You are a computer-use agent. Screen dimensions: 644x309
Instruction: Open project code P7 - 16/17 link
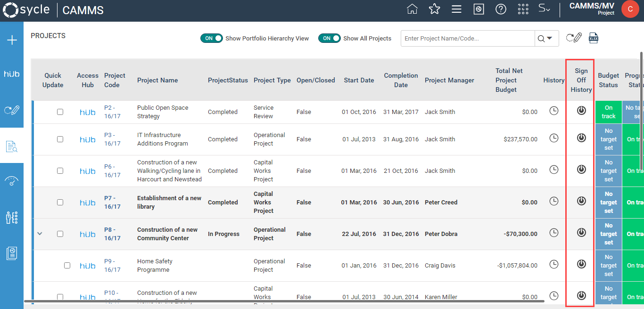[112, 202]
